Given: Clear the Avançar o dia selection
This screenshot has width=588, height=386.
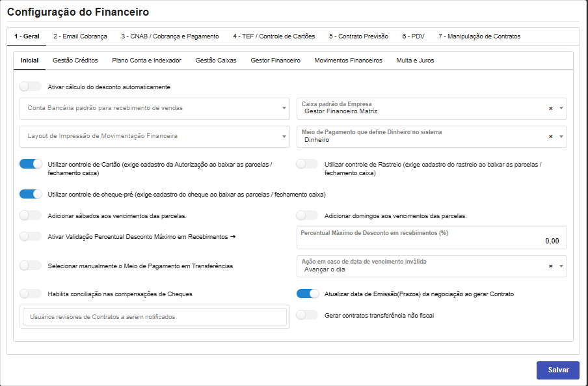Looking at the screenshot, I should (x=550, y=266).
